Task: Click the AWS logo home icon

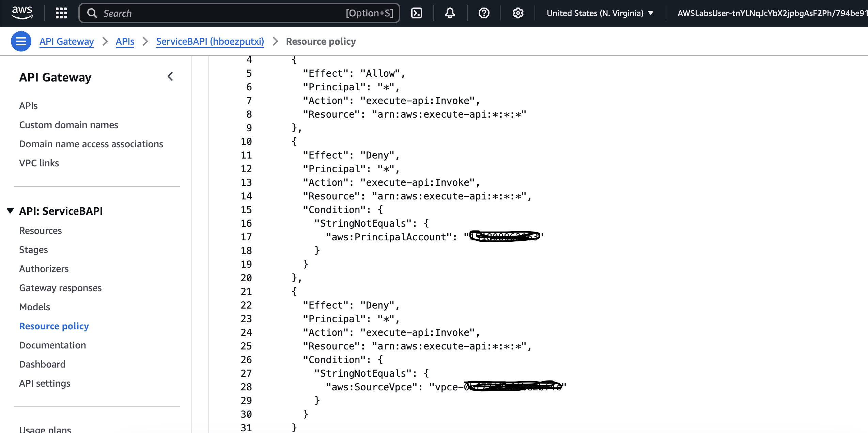Action: coord(22,13)
